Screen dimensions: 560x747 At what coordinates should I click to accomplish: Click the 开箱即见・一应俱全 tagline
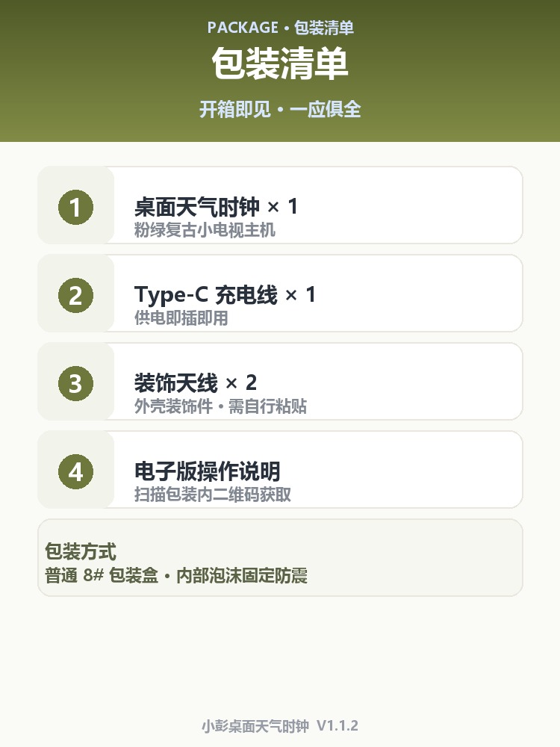tap(280, 110)
